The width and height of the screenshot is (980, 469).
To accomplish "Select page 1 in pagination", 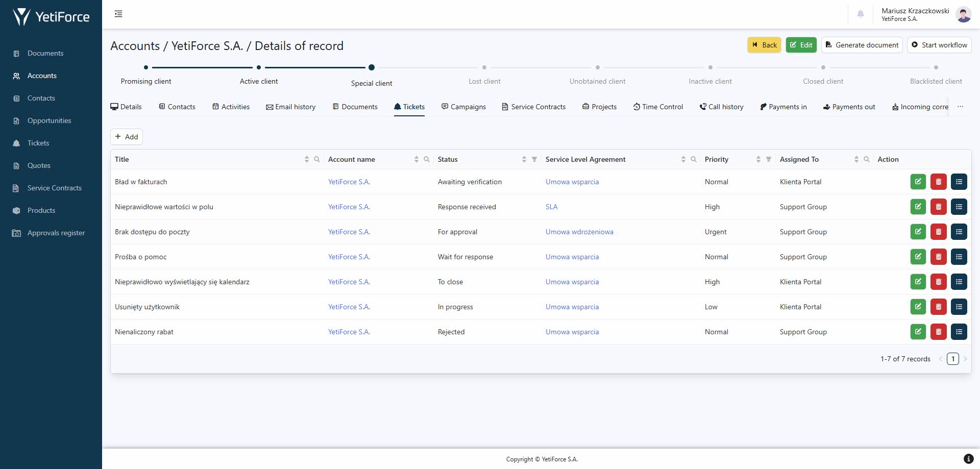I will pyautogui.click(x=953, y=359).
